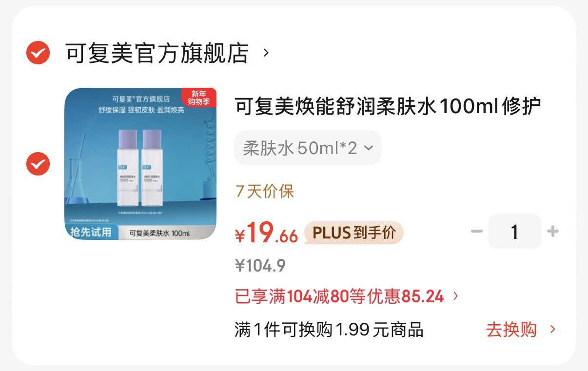Uncheck the 可复美官方旗舰店 store checkbox
The width and height of the screenshot is (588, 371).
[38, 53]
